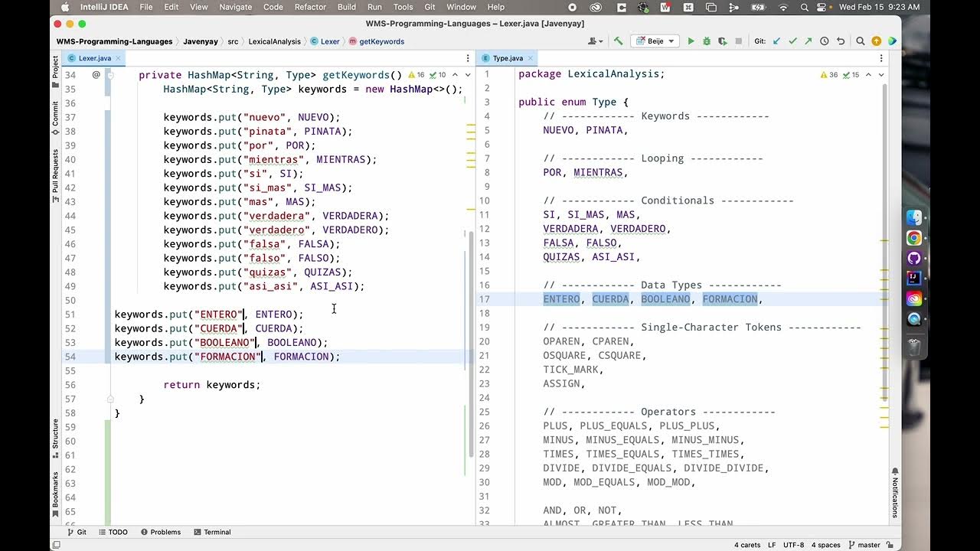Run with coverage shield icon
Viewport: 980px width, 551px height.
723,41
